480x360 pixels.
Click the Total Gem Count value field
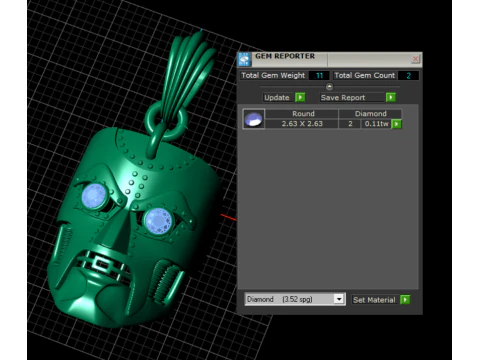point(408,76)
